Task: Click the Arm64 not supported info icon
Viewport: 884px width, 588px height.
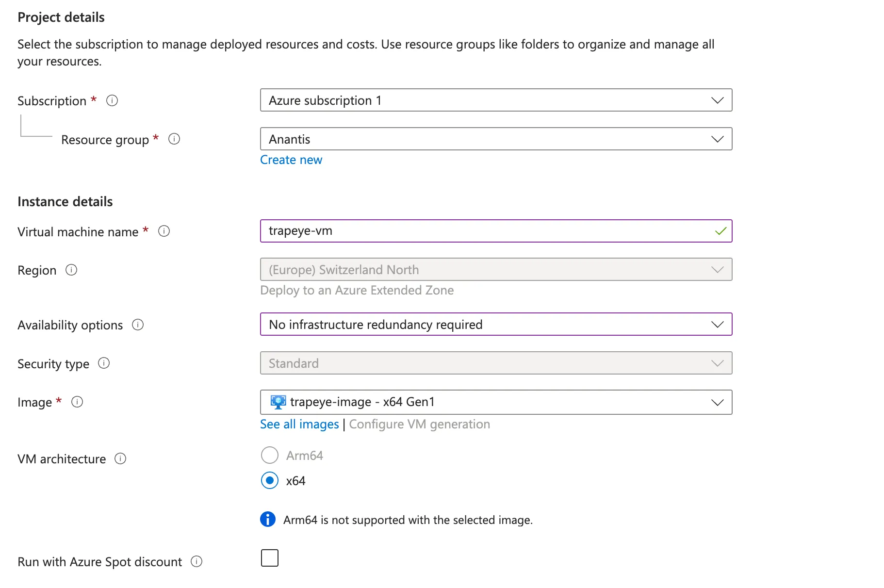Action: 266,519
